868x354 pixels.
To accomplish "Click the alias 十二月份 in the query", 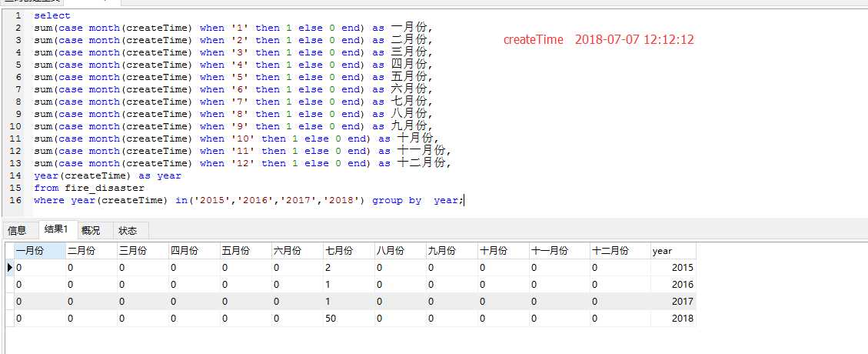I will [422, 163].
